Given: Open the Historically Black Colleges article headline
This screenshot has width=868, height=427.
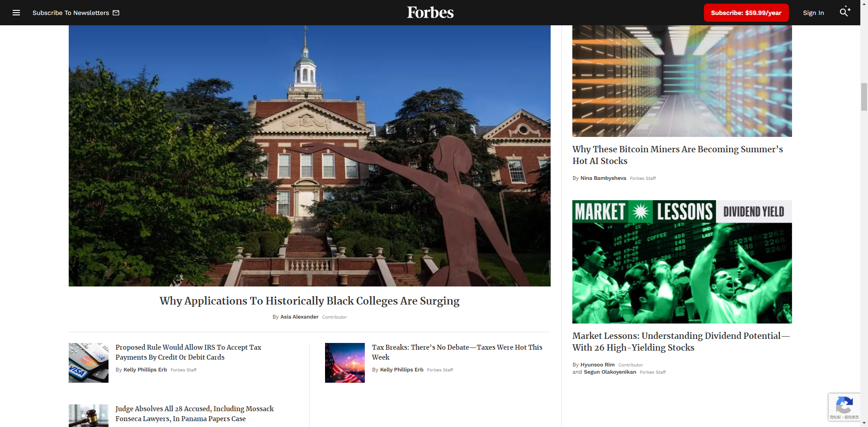Looking at the screenshot, I should tap(310, 301).
